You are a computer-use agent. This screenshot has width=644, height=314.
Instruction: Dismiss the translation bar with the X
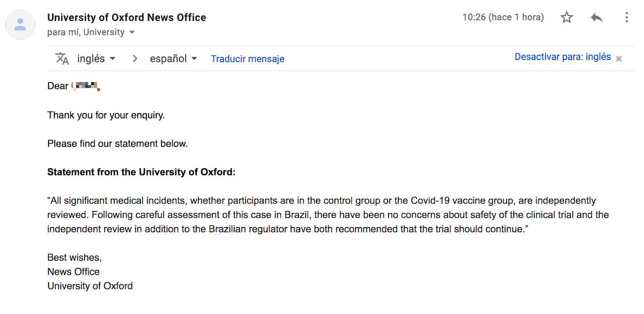619,59
